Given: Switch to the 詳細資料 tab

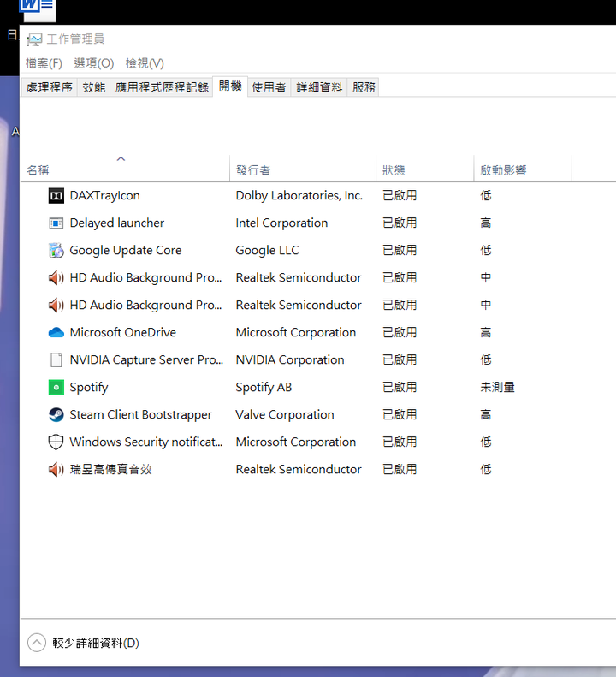Looking at the screenshot, I should [319, 87].
